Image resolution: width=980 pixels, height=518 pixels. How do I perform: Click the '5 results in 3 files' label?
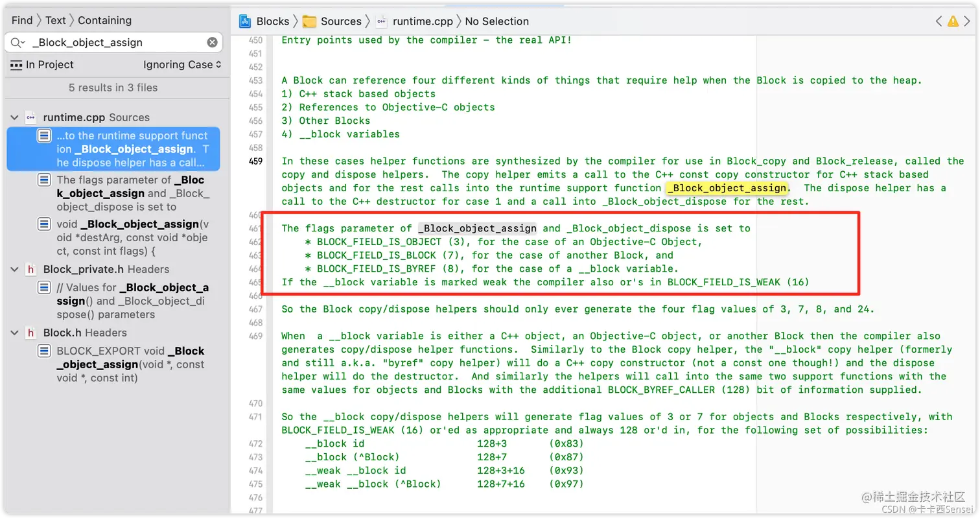113,88
